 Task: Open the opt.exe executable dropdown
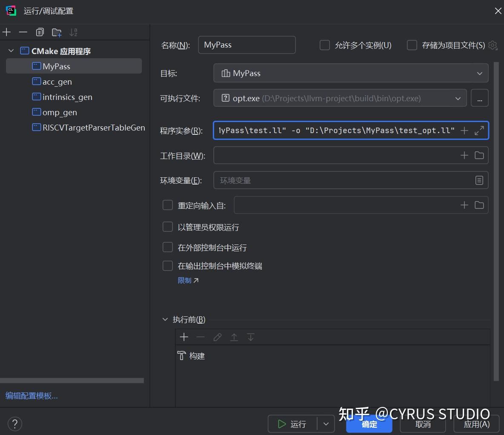458,98
